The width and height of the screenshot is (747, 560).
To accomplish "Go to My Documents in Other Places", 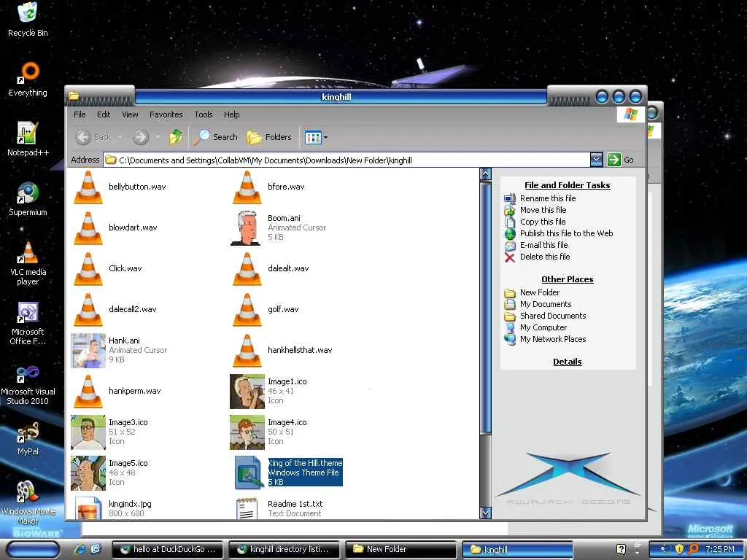I will tap(546, 304).
